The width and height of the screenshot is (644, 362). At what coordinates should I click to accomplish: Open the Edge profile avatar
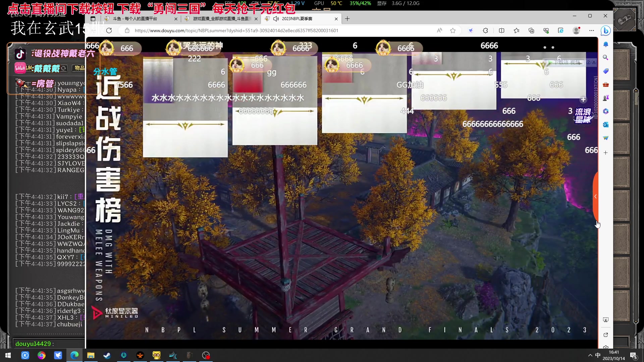576,31
